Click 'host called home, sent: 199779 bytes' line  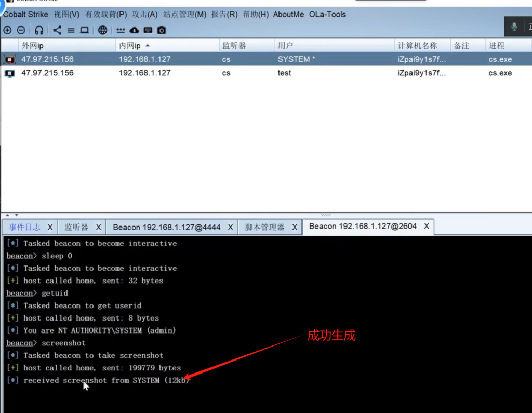pyautogui.click(x=94, y=368)
